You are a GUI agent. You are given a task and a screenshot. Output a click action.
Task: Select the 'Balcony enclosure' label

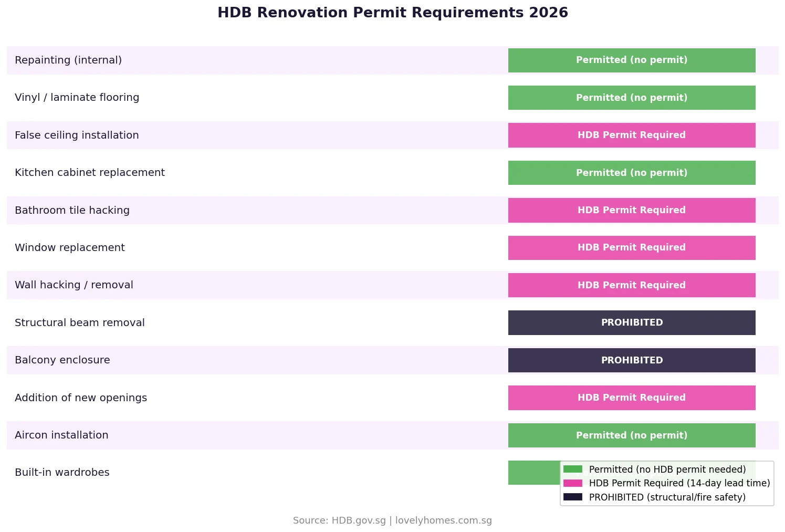(62, 360)
